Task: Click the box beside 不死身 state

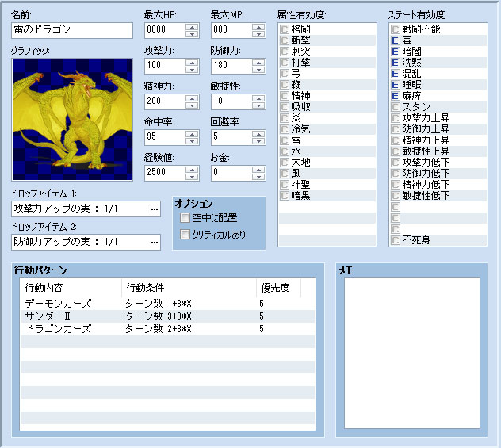Action: tap(395, 240)
